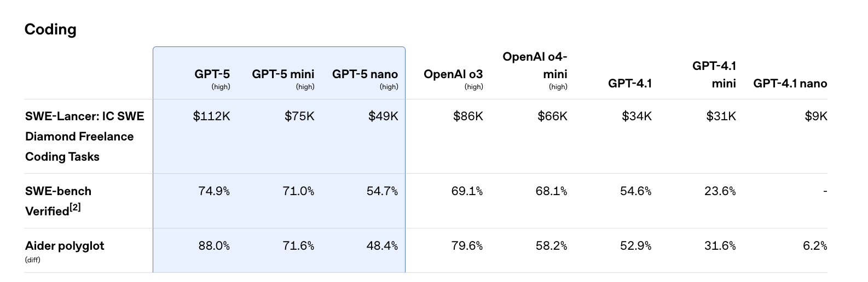Select the GPT-5 column header

(212, 74)
